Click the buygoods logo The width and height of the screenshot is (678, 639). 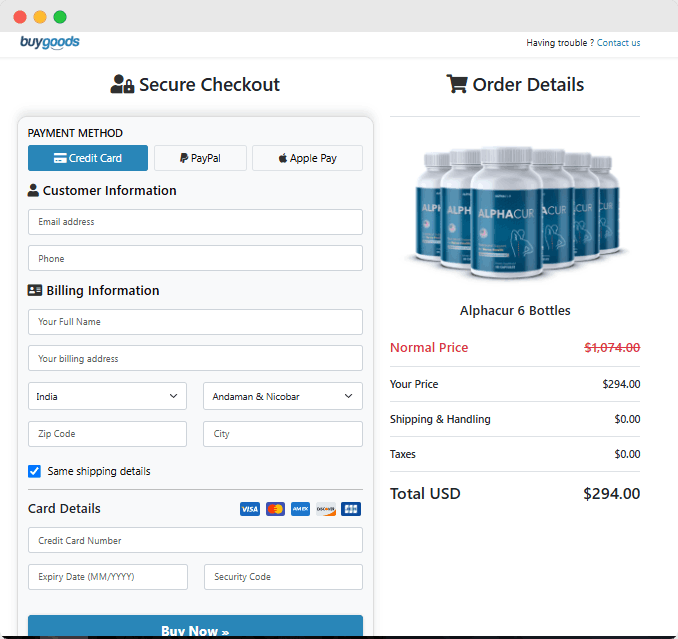(50, 42)
